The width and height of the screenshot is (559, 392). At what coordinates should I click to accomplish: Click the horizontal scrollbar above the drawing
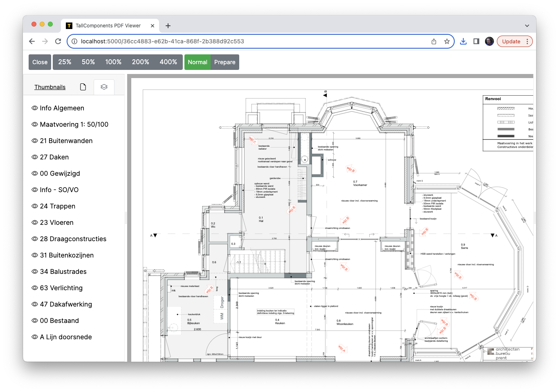point(286,76)
